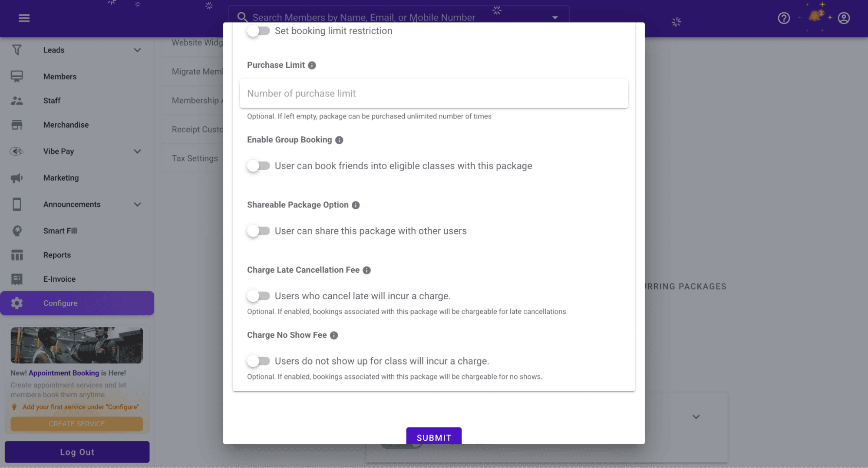Enable the group booking friends toggle
Image resolution: width=868 pixels, height=468 pixels.
tap(258, 166)
